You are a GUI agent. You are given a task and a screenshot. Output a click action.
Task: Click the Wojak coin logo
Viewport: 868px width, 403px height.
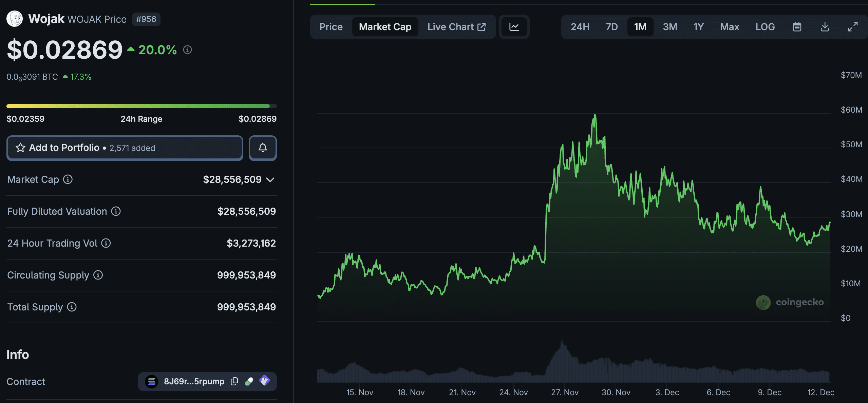click(x=15, y=18)
